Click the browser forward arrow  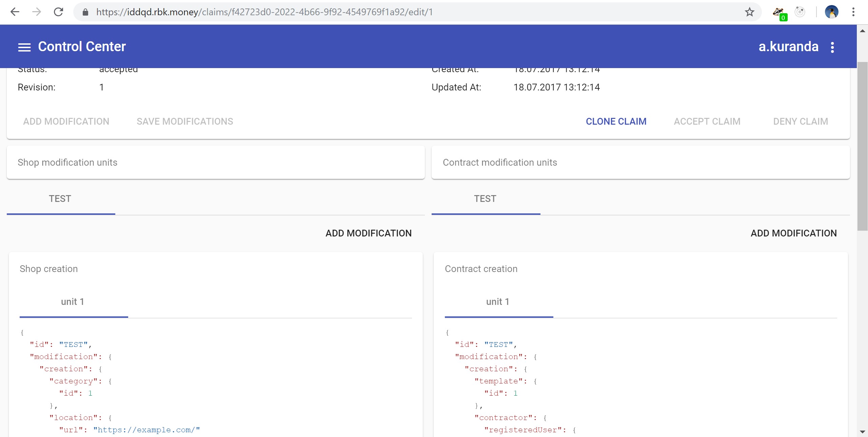[x=37, y=12]
